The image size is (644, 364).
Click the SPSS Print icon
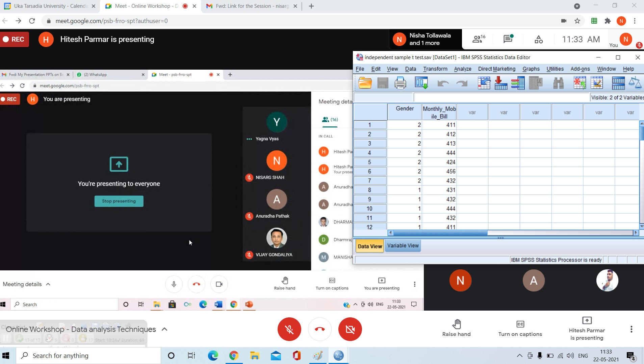click(400, 83)
